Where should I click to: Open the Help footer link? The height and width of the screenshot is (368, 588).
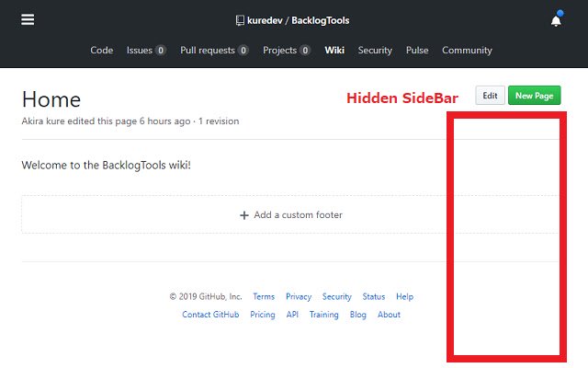click(404, 296)
